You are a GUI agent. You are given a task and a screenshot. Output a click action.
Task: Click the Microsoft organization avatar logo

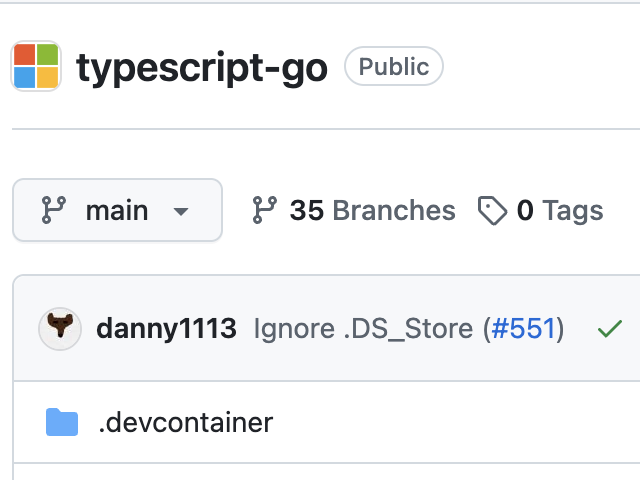click(36, 66)
